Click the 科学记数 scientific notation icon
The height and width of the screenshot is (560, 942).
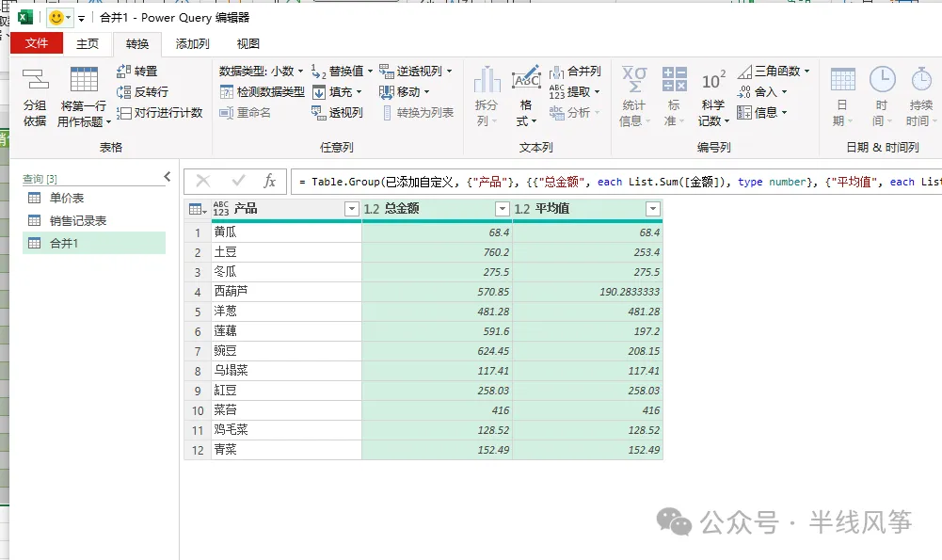(713, 80)
